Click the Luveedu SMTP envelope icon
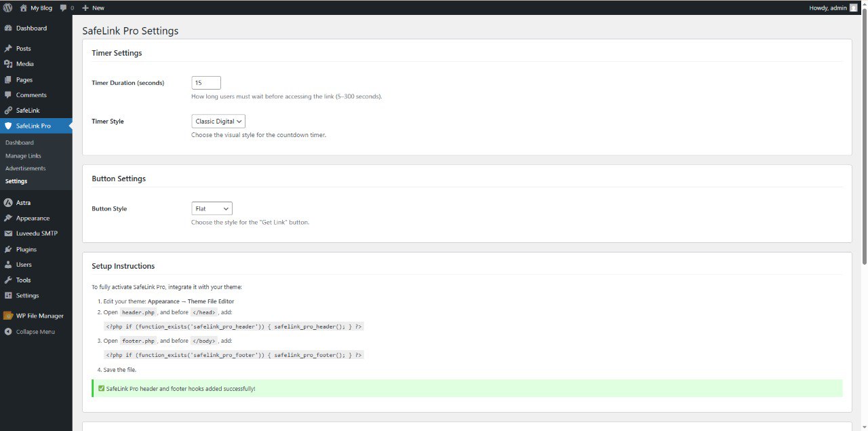The height and width of the screenshot is (431, 868). (8, 233)
